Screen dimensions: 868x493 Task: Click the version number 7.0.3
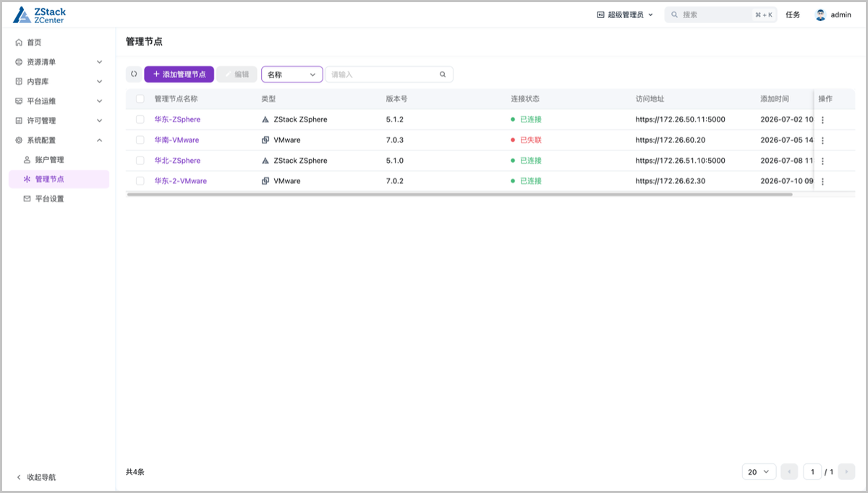click(395, 140)
